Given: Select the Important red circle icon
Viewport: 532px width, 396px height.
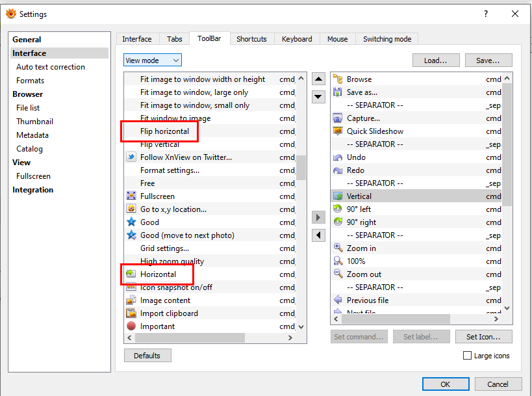Looking at the screenshot, I should [x=131, y=326].
